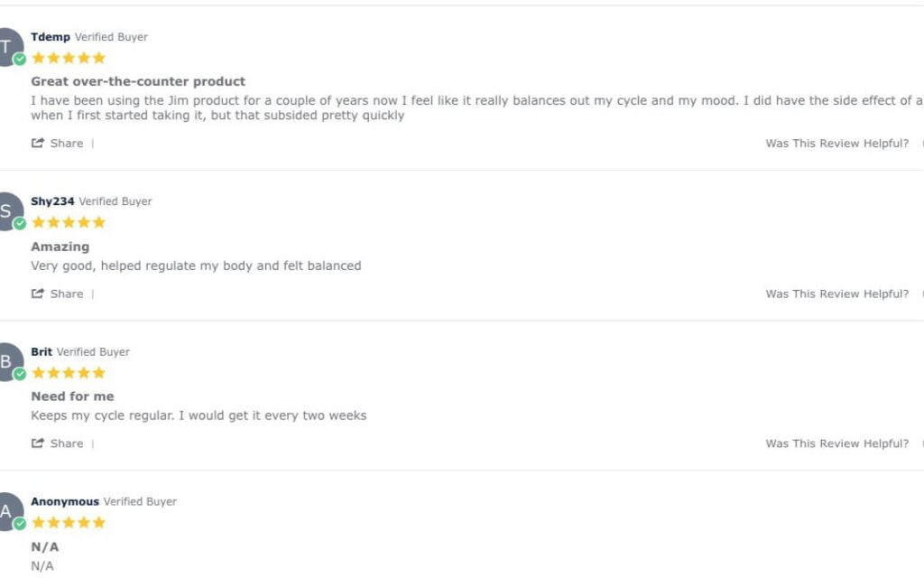Click the share icon under Tdemp's review
Screen dimensions: 924x578
(x=38, y=143)
